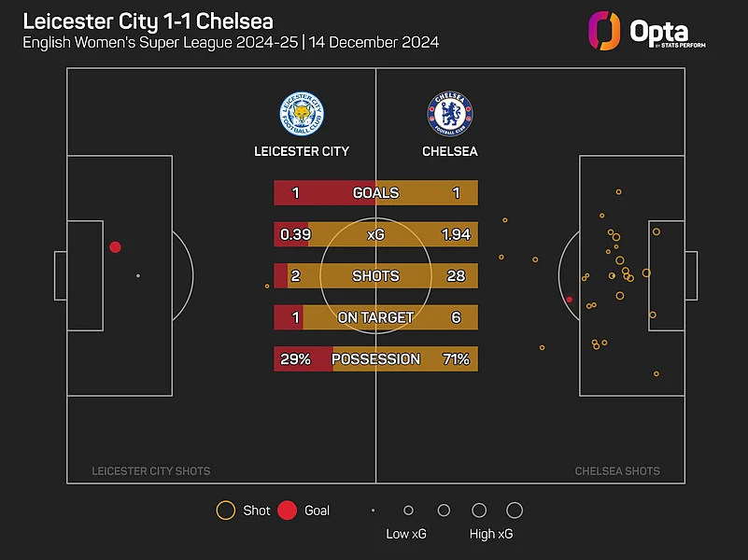Screen dimensions: 748x560
Task: Click the 'High xG' legend label
Action: [x=491, y=535]
